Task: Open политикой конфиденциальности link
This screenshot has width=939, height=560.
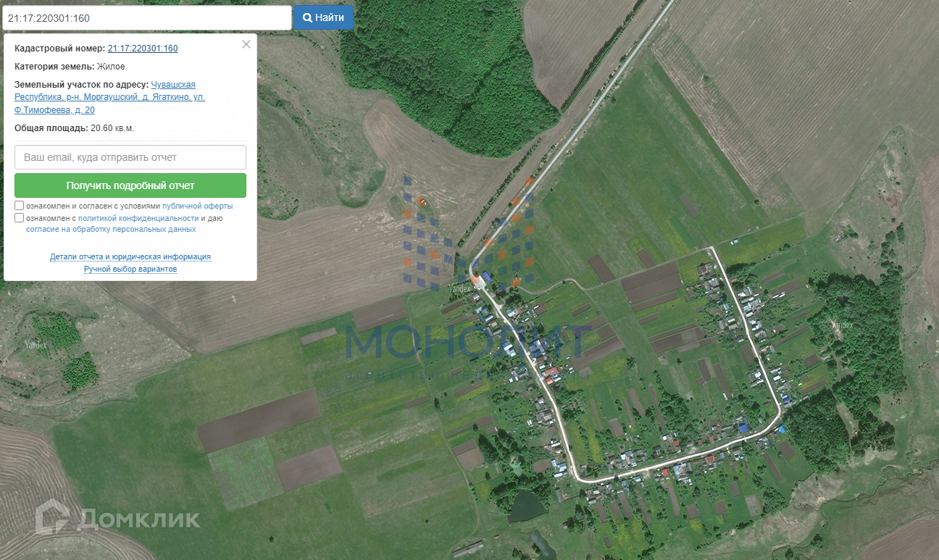Action: (138, 217)
